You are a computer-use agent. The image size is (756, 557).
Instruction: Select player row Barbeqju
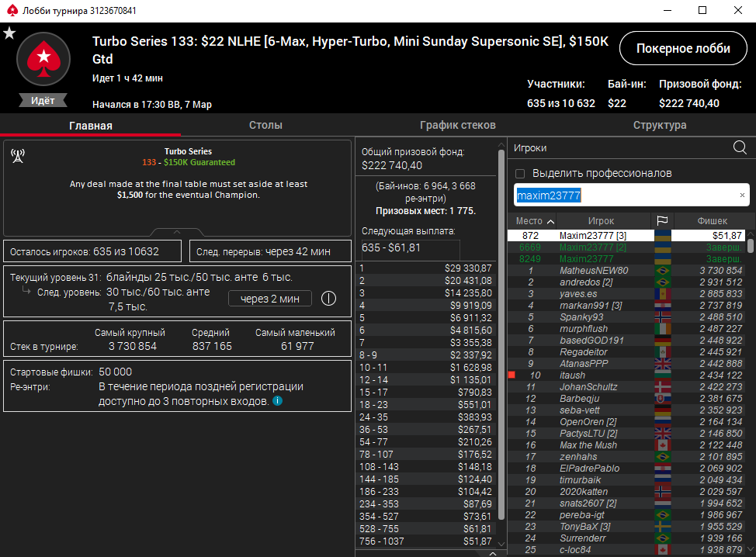point(627,399)
